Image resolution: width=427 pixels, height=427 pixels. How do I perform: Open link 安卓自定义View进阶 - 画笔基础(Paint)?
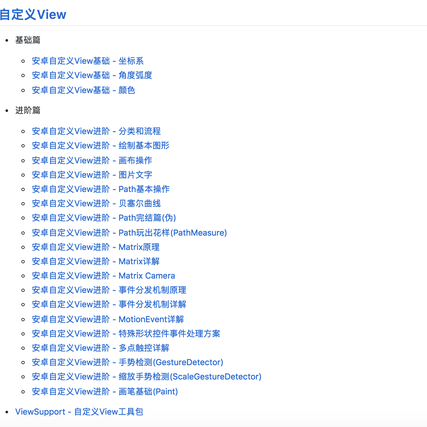pyautogui.click(x=105, y=392)
